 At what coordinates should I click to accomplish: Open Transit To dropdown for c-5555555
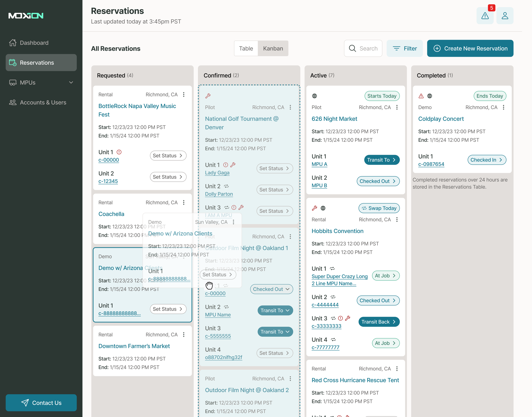[x=275, y=332]
